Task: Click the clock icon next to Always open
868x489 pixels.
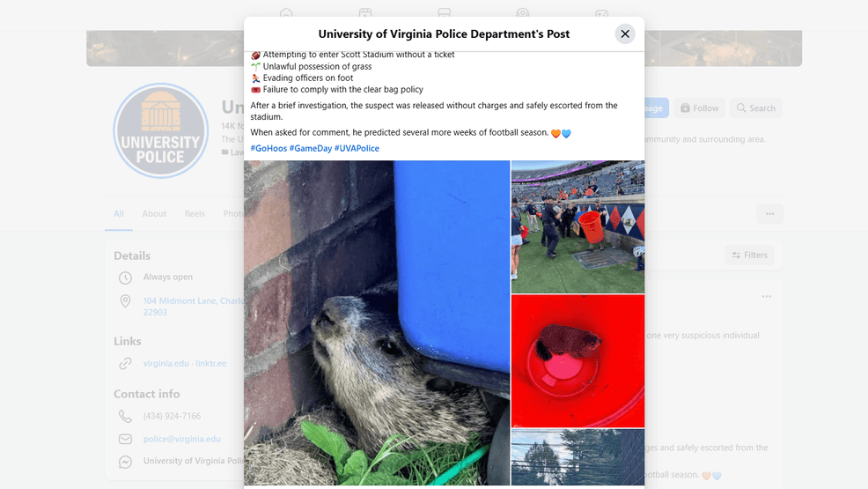Action: click(125, 278)
